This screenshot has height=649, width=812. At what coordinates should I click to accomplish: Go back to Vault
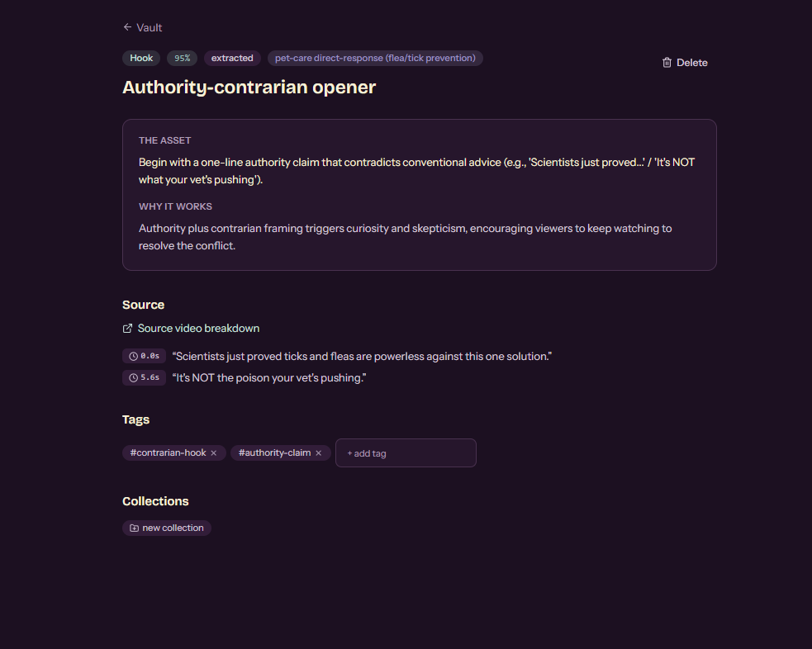tap(142, 27)
